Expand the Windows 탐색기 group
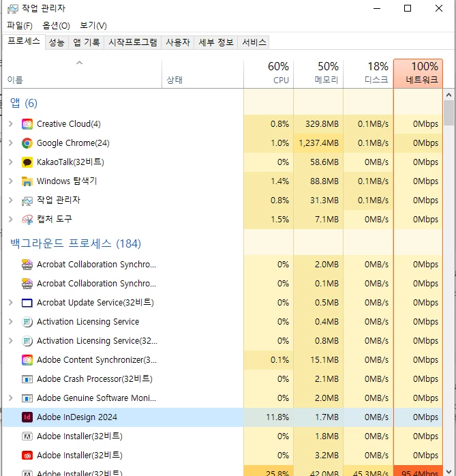 click(11, 181)
